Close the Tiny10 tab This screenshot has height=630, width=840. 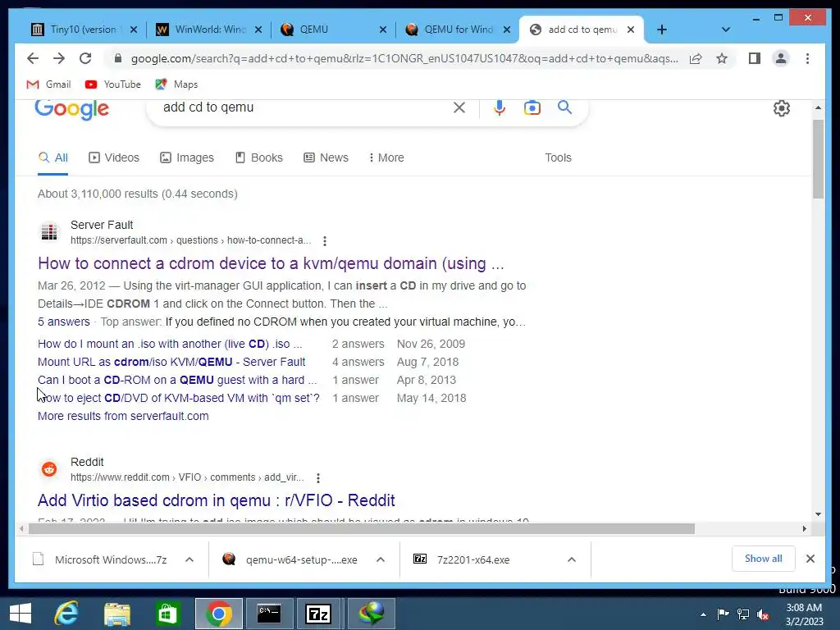click(134, 30)
